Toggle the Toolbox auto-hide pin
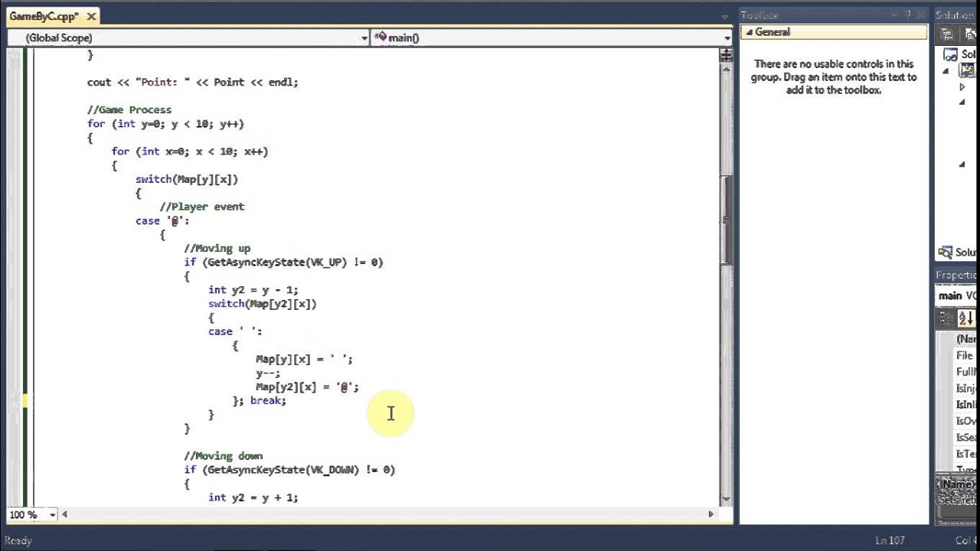This screenshot has width=980, height=551. coord(908,15)
